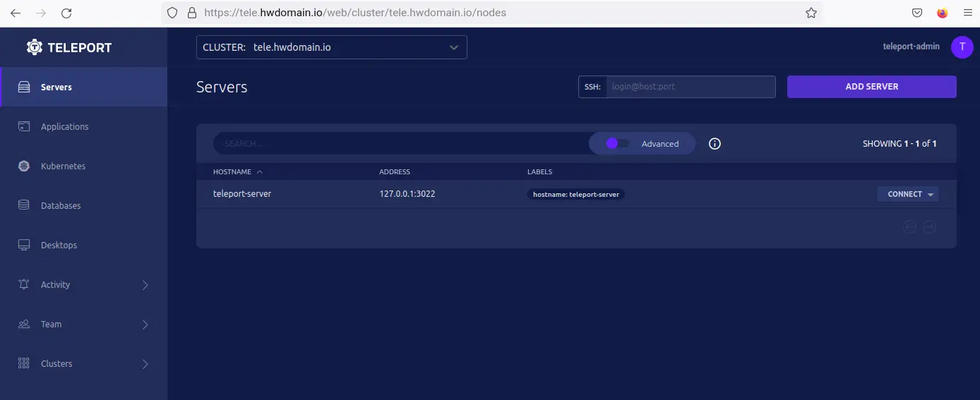Bookmark this page with star icon
Viewport: 980px width, 400px height.
tap(811, 13)
